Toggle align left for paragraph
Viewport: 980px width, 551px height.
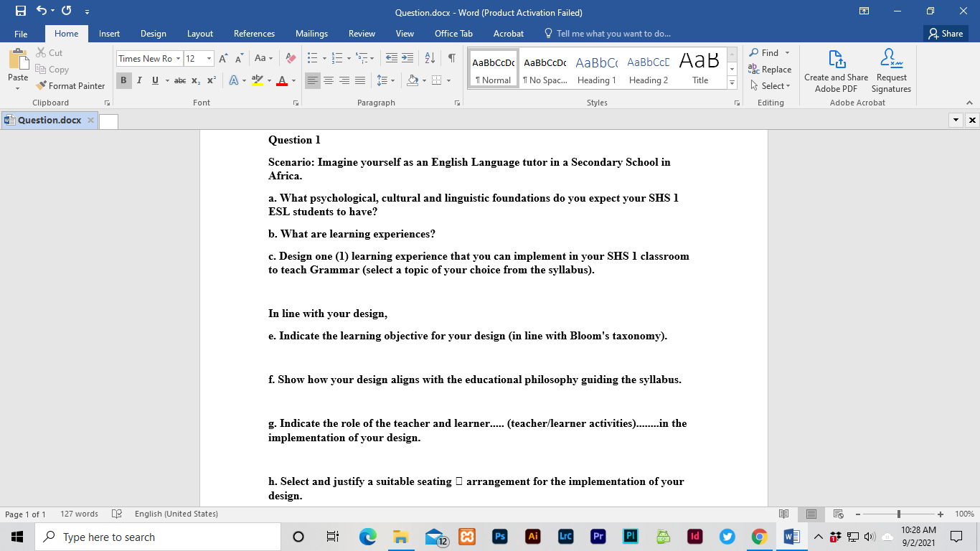(313, 80)
